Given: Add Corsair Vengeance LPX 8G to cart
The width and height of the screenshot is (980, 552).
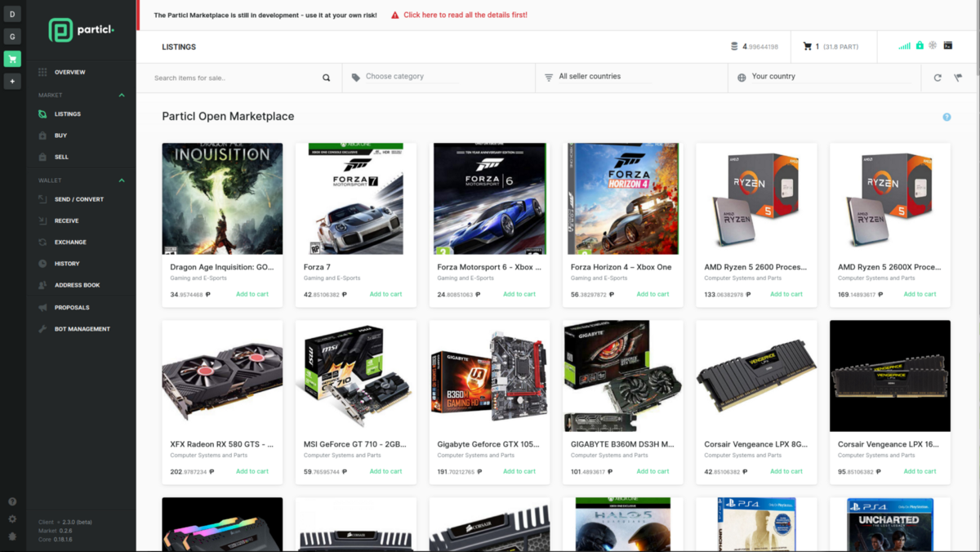Looking at the screenshot, I should [x=786, y=471].
